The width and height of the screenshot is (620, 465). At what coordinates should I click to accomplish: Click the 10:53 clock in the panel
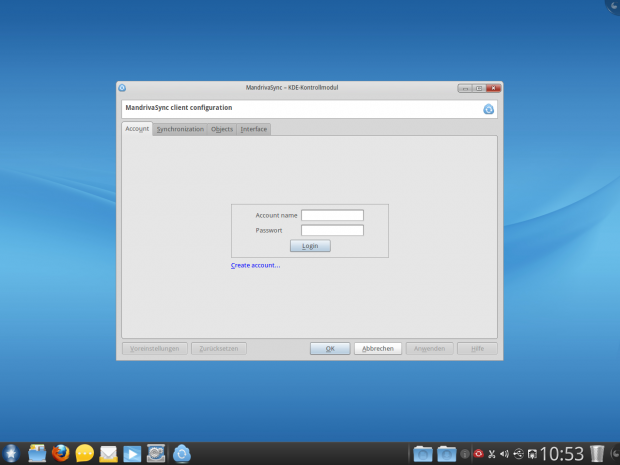(562, 454)
